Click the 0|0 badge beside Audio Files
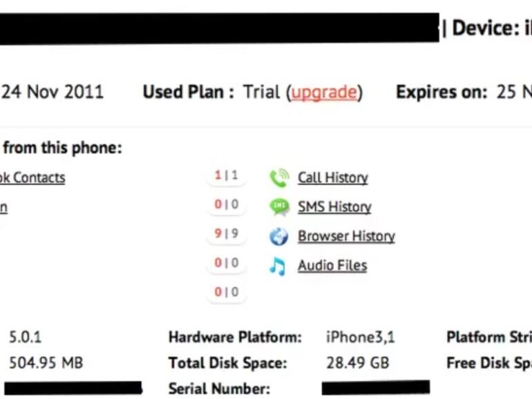The image size is (532, 399). pyautogui.click(x=226, y=263)
